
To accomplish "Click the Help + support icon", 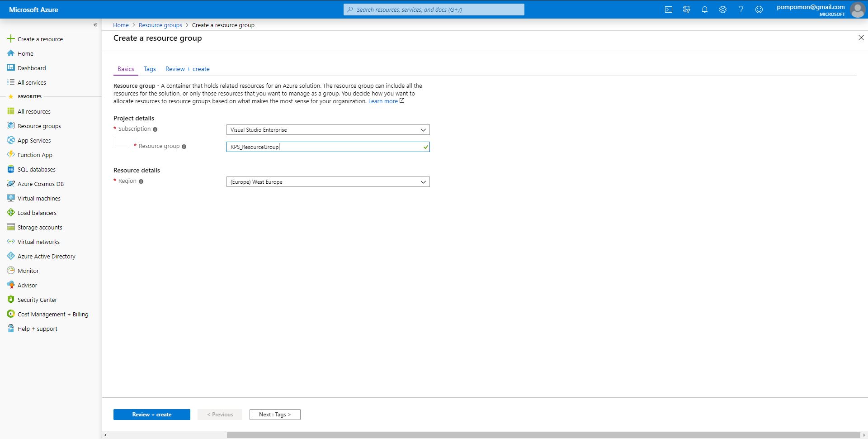I will (11, 329).
